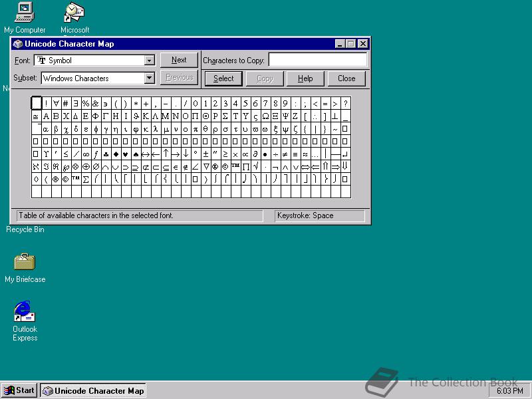
Task: Select the lowercase alpha α character
Action: click(46, 129)
